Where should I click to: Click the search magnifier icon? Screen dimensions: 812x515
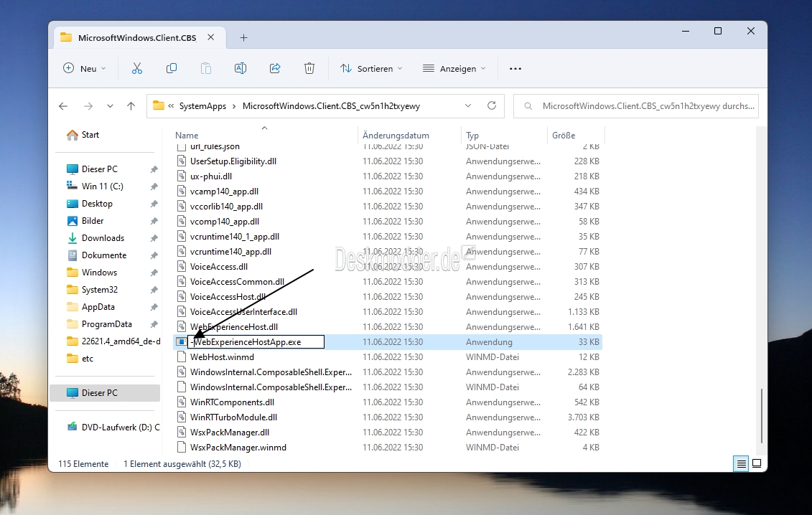pos(528,106)
